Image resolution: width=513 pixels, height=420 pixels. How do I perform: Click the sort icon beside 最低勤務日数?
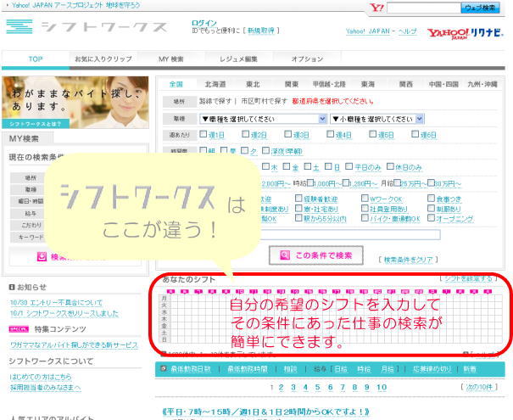[x=164, y=368]
